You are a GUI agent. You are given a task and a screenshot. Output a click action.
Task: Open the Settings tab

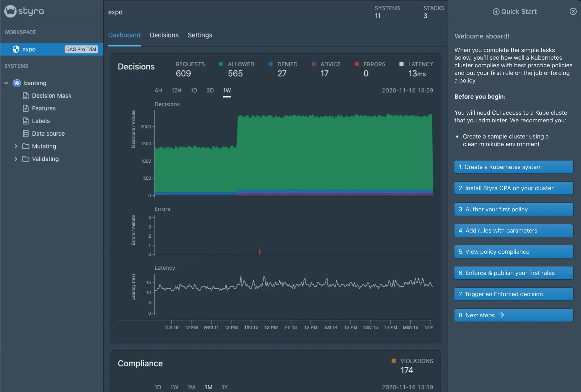click(200, 35)
